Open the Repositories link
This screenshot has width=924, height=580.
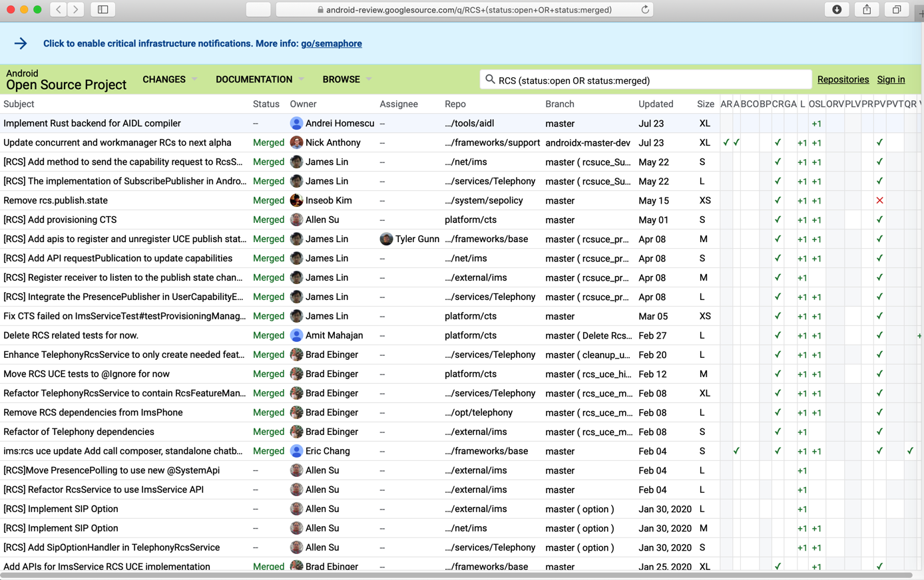pyautogui.click(x=843, y=79)
